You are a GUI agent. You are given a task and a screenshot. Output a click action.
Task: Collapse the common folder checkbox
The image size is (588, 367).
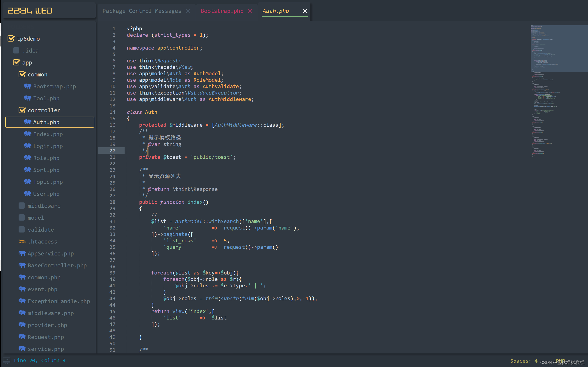point(22,74)
